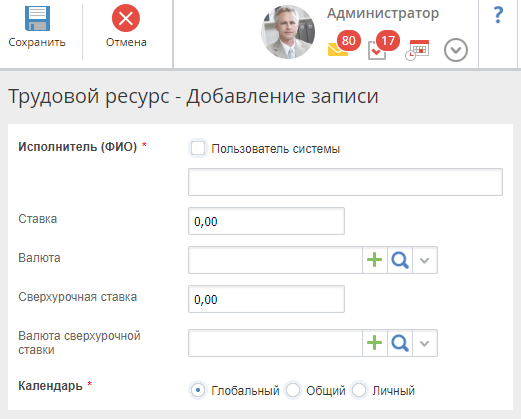The width and height of the screenshot is (521, 419).
Task: Click the administrator profile photo
Action: pos(288,32)
